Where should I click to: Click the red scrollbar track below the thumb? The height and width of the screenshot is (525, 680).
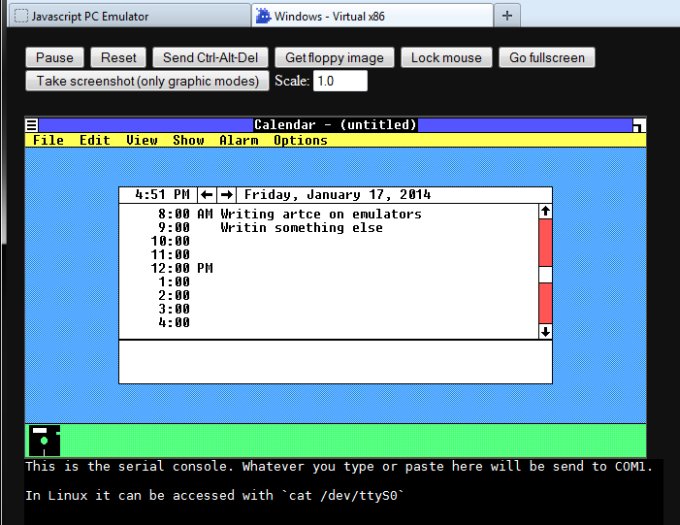coord(545,303)
